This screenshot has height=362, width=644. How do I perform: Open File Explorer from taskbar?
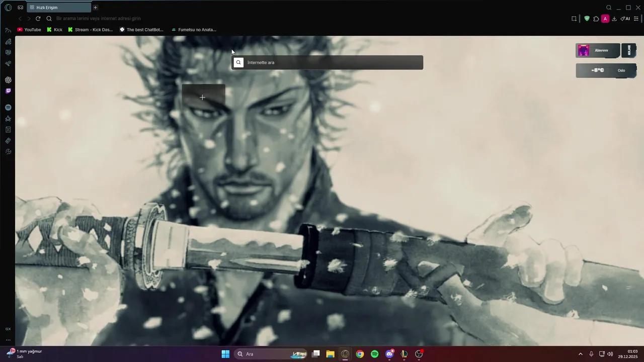click(x=330, y=354)
